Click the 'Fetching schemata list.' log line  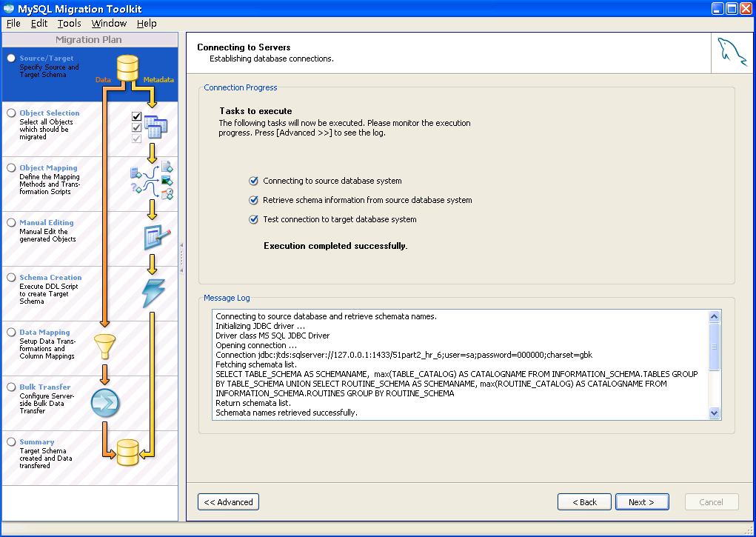256,364
